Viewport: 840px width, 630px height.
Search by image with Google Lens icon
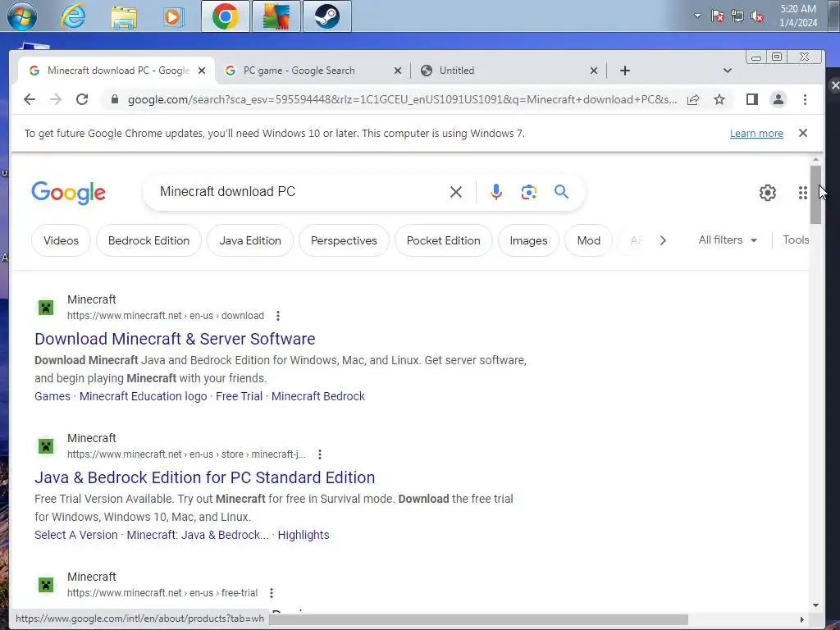529,192
